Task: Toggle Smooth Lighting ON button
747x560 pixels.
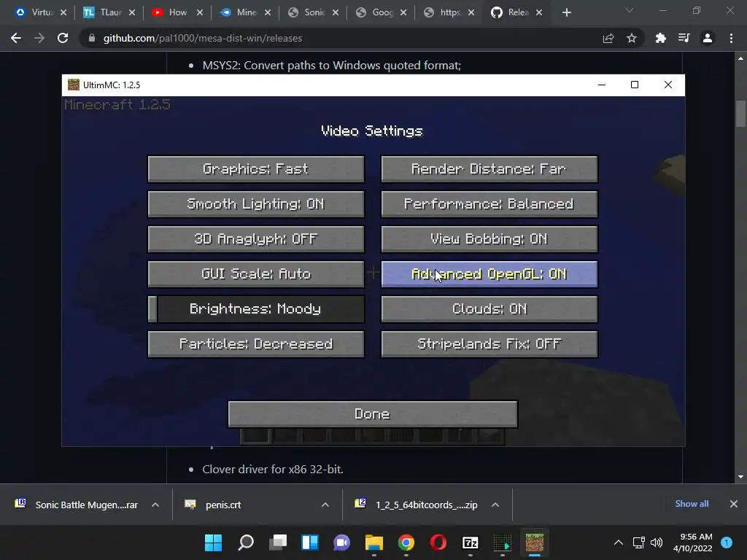Action: (x=256, y=204)
